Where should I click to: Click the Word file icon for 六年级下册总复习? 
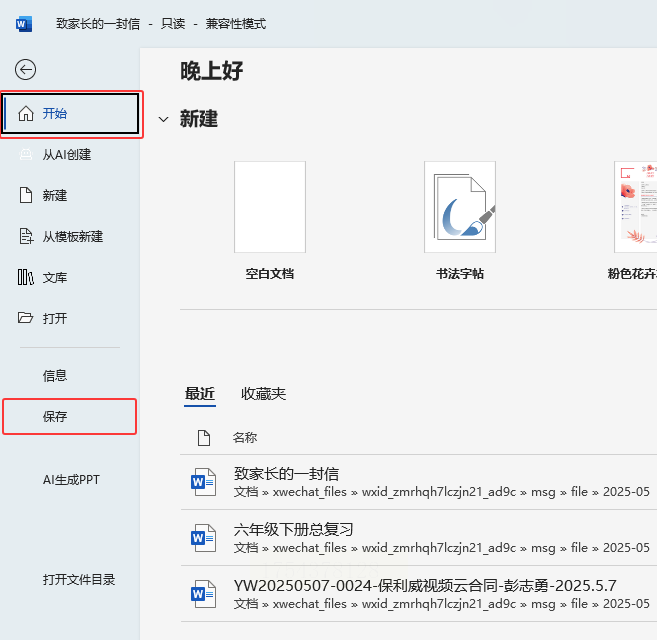pos(203,538)
